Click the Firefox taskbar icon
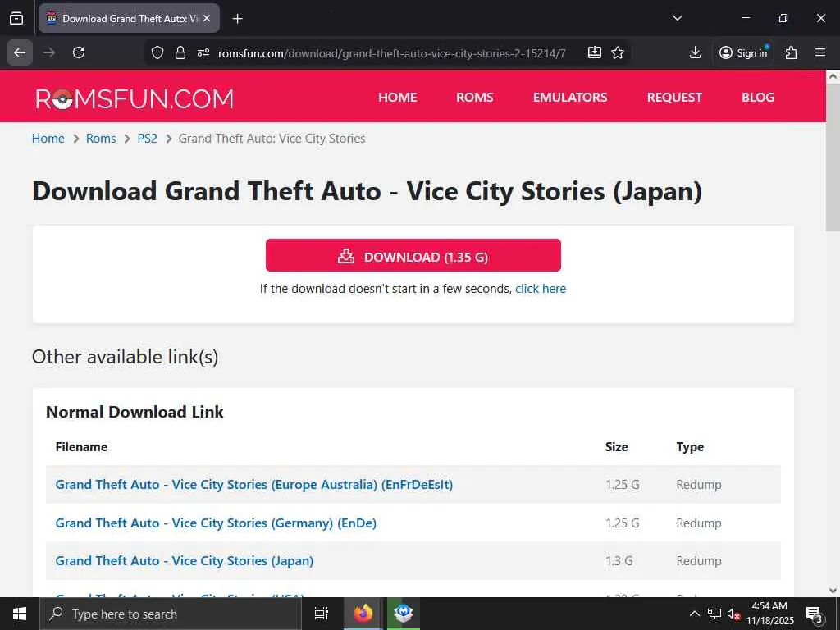Viewport: 840px width, 630px height. click(363, 614)
